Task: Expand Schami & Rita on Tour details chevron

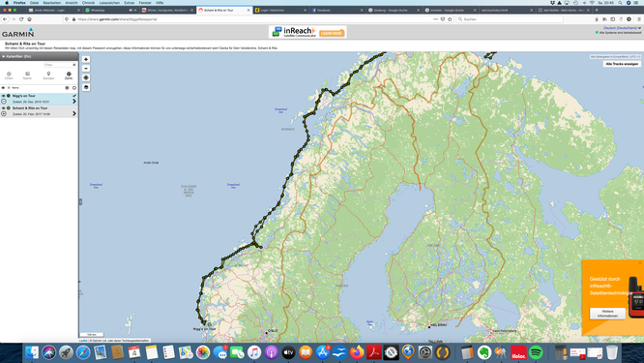Action: pyautogui.click(x=74, y=113)
